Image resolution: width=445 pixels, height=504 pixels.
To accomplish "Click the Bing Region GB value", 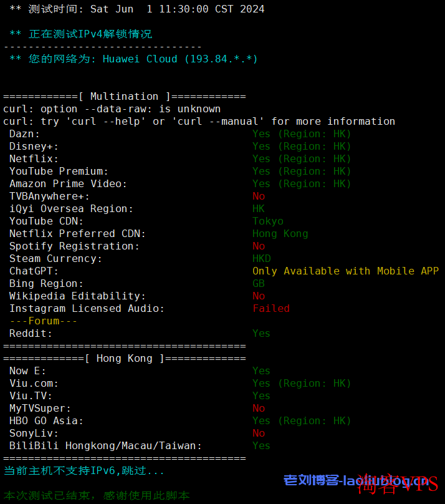I will 258,283.
